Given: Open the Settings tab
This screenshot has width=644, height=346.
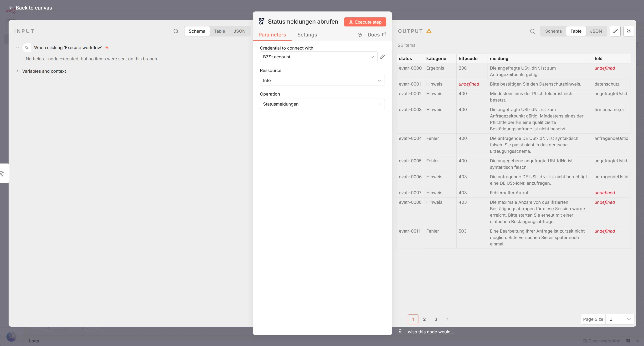Looking at the screenshot, I should coord(307,35).
